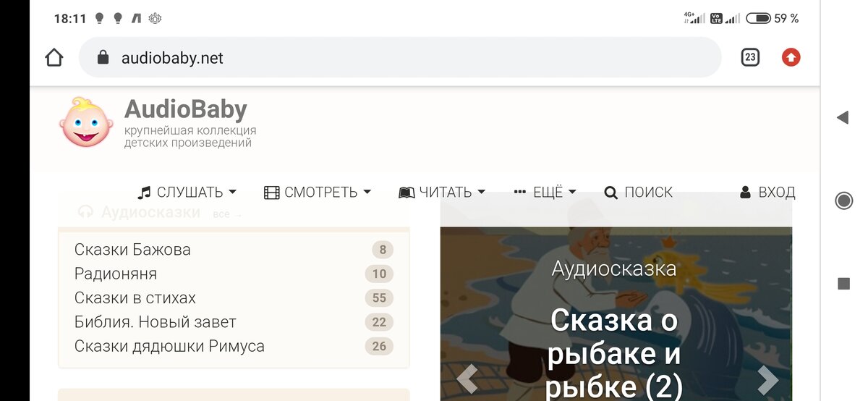Open the tab switcher showing 23 tabs

click(x=750, y=57)
